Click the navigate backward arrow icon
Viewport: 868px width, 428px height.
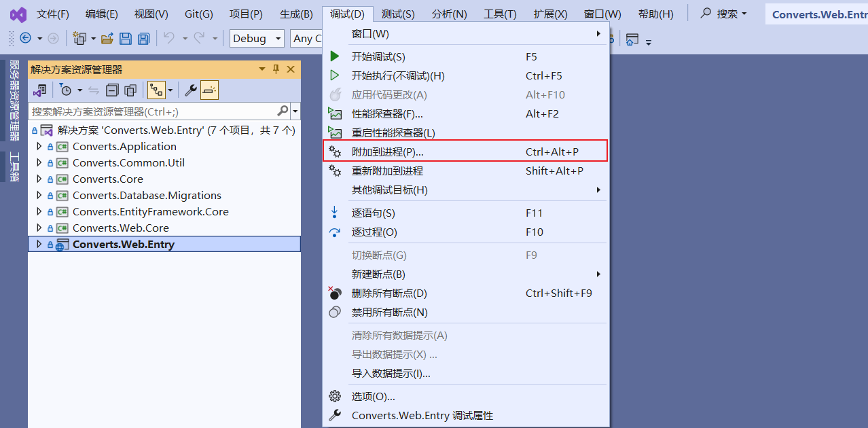click(26, 39)
